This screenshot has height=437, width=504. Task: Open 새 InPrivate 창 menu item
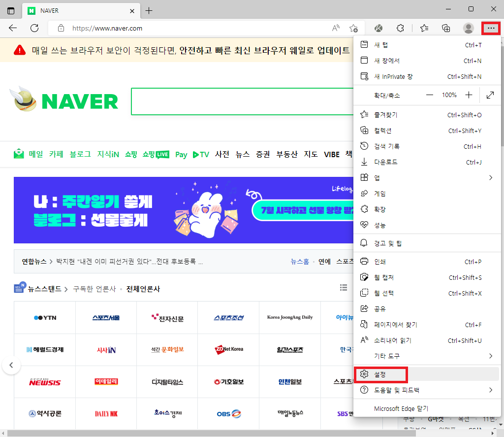(x=427, y=76)
